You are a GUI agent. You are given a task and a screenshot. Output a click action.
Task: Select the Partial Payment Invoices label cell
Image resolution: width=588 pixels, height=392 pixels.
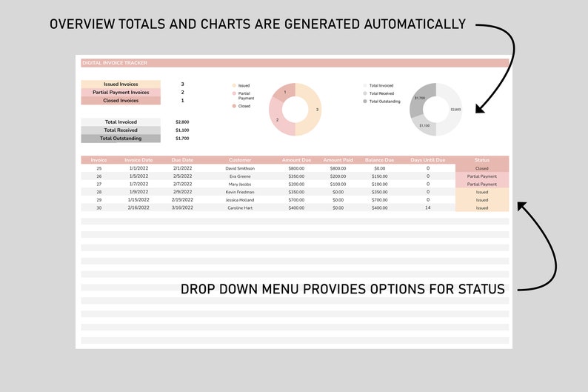click(121, 93)
